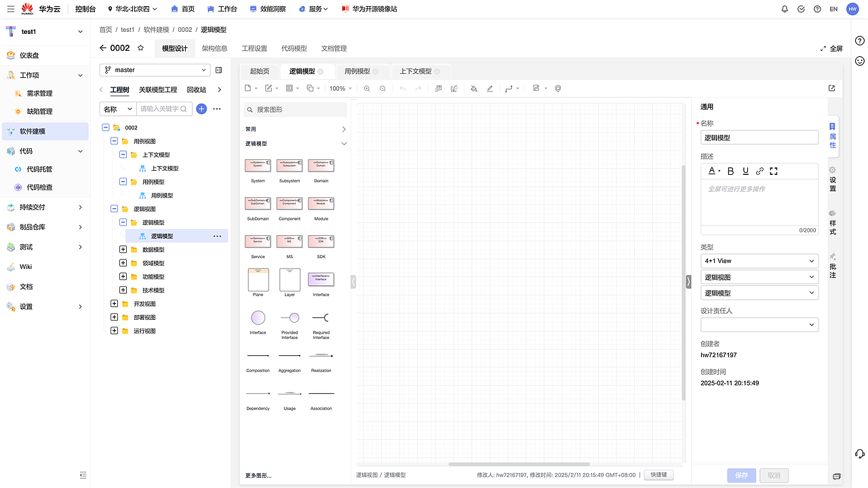Screen dimensions: 868x488
Task: Click the test1 breadcrumb link
Action: click(x=127, y=30)
